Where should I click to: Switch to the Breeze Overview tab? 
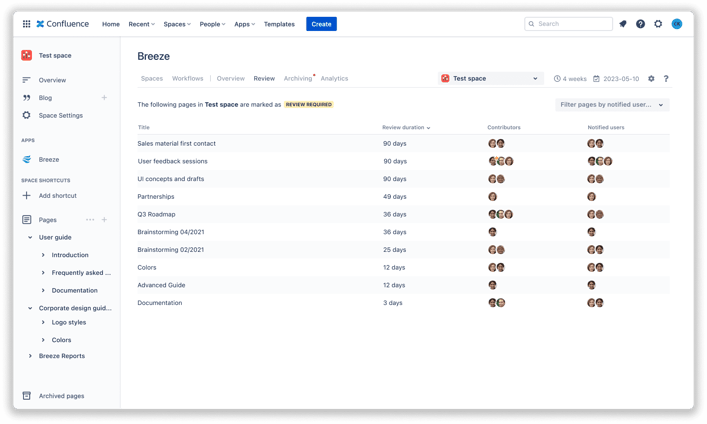coord(230,78)
